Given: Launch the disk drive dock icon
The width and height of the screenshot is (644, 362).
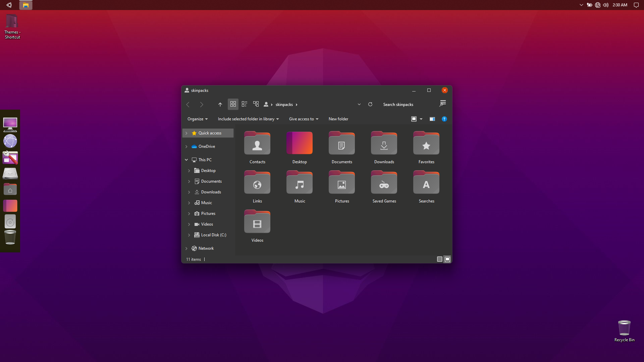Looking at the screenshot, I should click(x=10, y=174).
